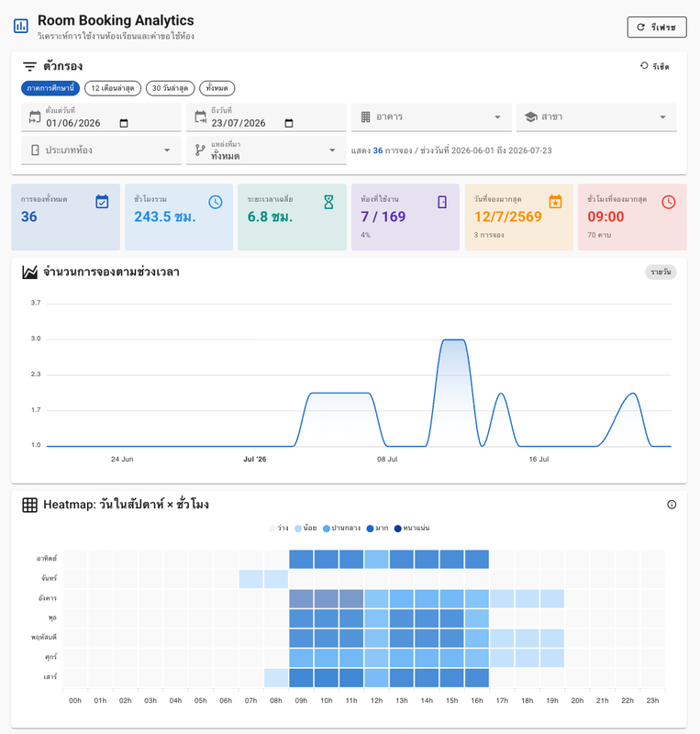700x734 pixels.
Task: Select the 30 วันล่าสุด chip
Action: pyautogui.click(x=171, y=88)
